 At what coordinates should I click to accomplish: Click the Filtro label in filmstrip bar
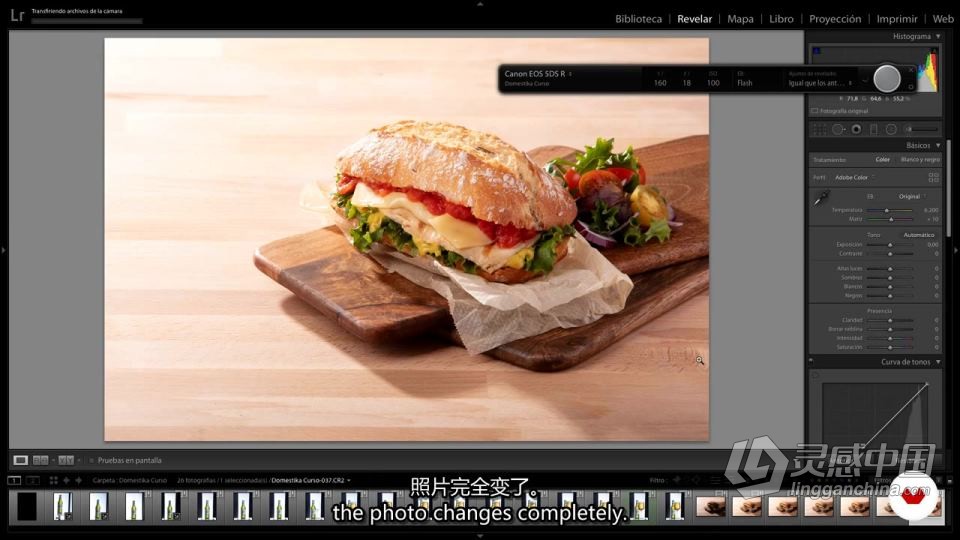[658, 481]
